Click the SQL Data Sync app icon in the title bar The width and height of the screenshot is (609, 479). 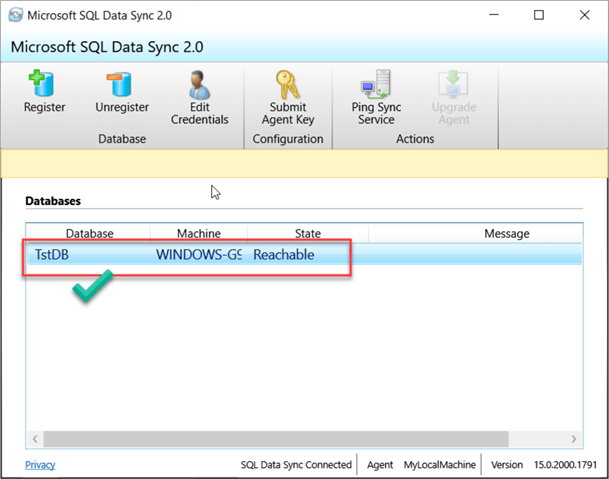coord(16,15)
